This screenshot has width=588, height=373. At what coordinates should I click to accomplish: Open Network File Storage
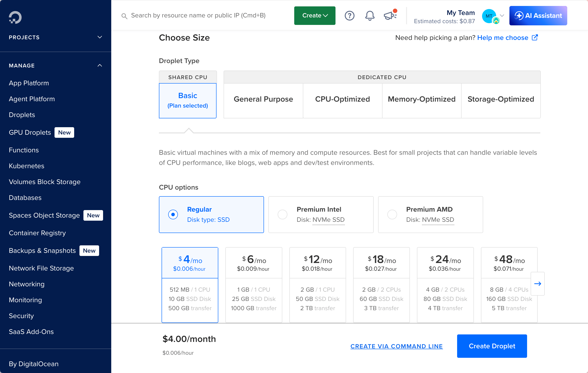point(41,268)
